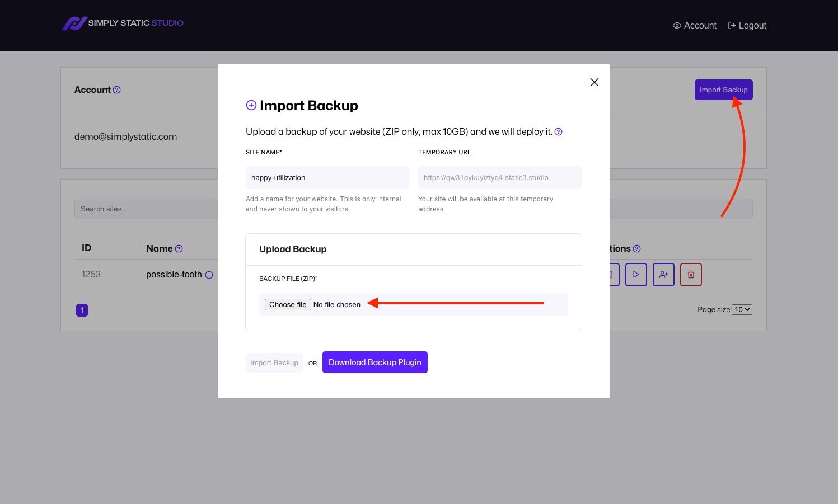Open help icon beside Actions column

pyautogui.click(x=636, y=249)
